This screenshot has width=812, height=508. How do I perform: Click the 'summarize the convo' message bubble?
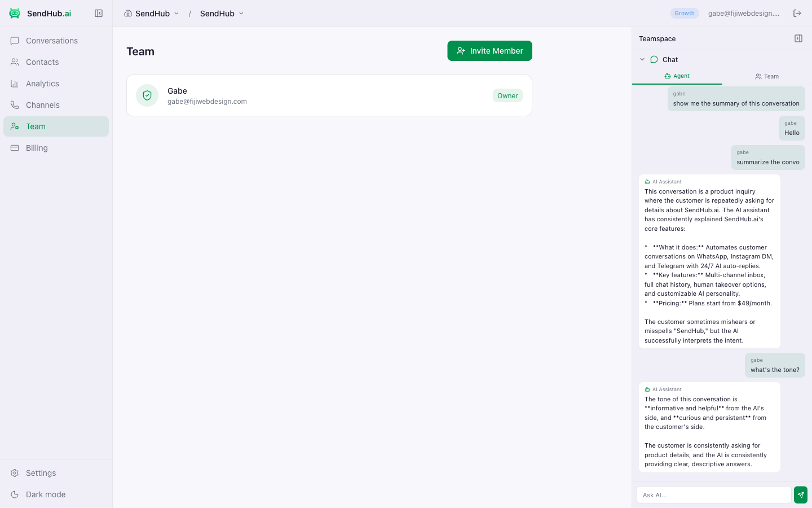point(768,157)
